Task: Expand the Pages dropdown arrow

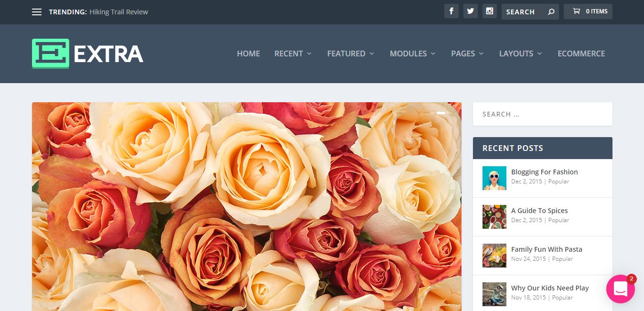Action: [x=481, y=54]
